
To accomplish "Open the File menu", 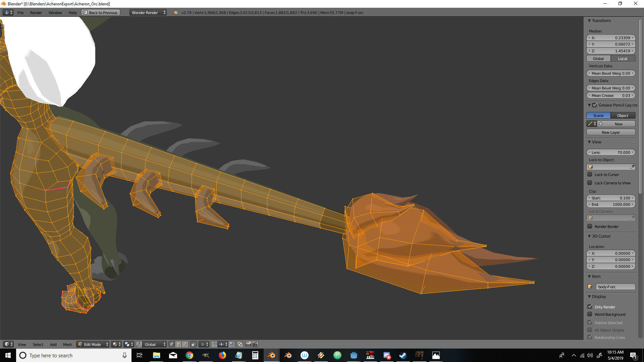I will tap(20, 12).
